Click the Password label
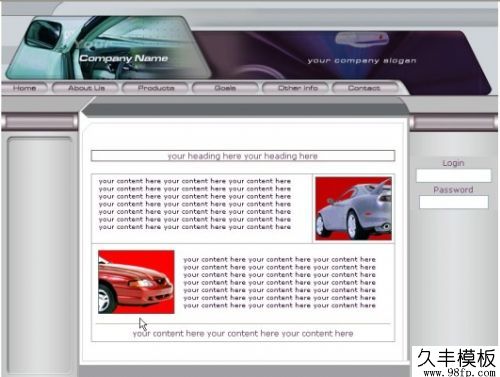Image resolution: width=500 pixels, height=377 pixels. click(x=453, y=190)
